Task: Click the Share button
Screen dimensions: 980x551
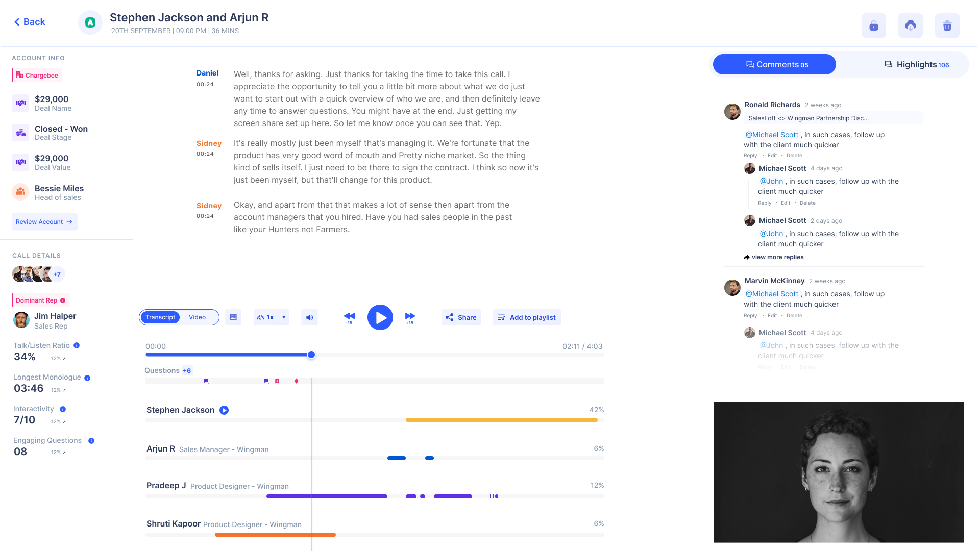Action: pos(461,317)
